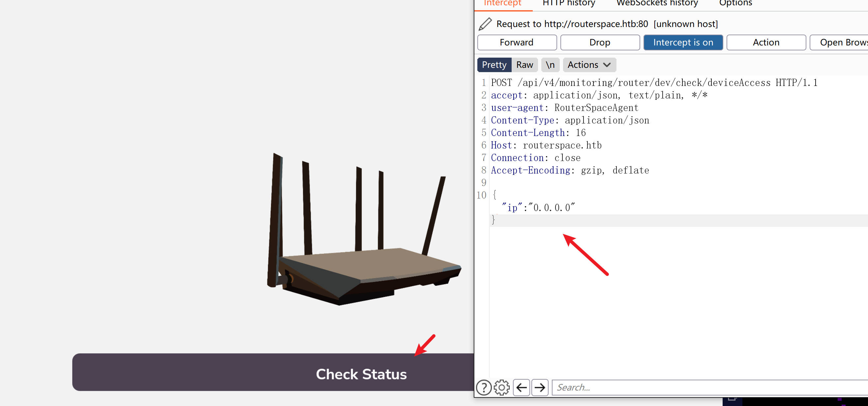The width and height of the screenshot is (868, 406).
Task: Go to next search match arrow
Action: point(540,387)
